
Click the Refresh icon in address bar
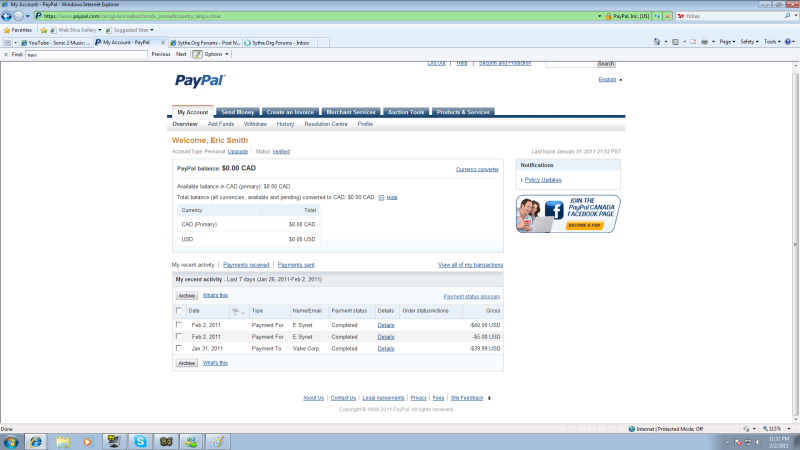(x=657, y=16)
